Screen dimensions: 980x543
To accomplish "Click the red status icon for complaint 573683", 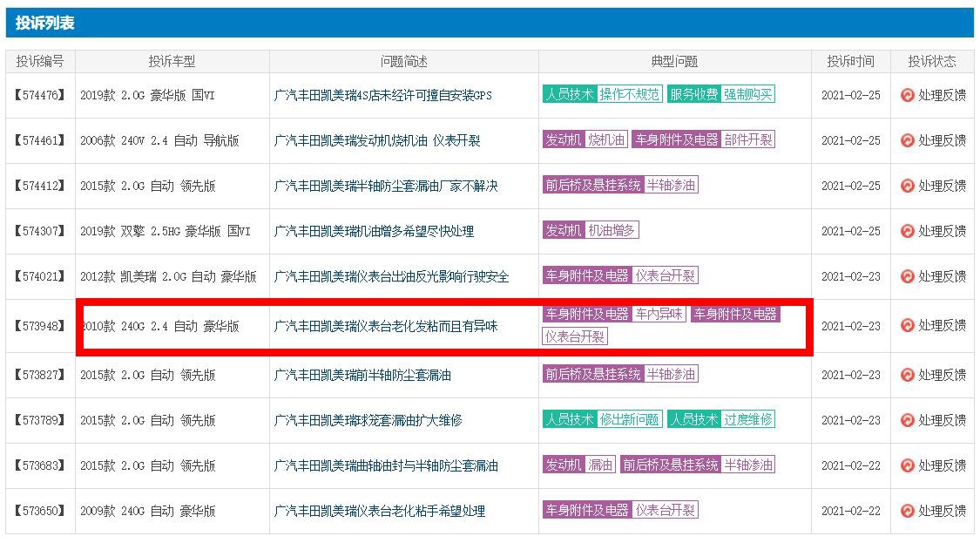I will click(x=907, y=465).
